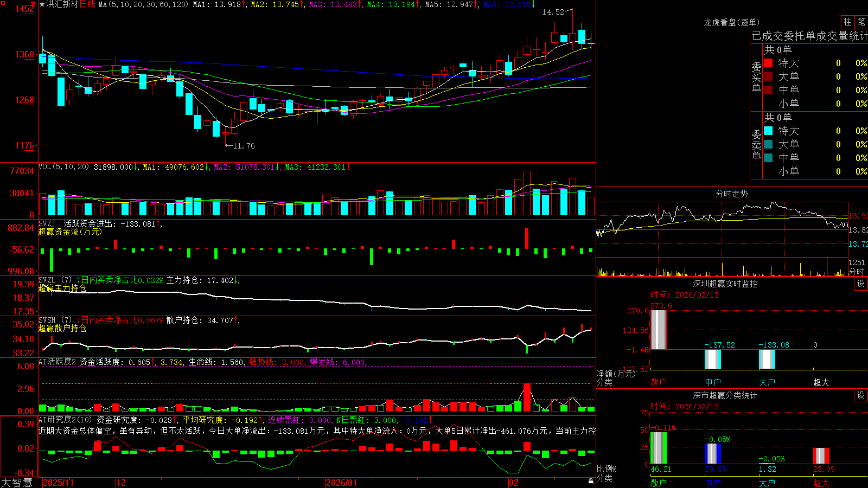
Task: Click the dark red 大单 buy-order swatch
Action: point(768,76)
